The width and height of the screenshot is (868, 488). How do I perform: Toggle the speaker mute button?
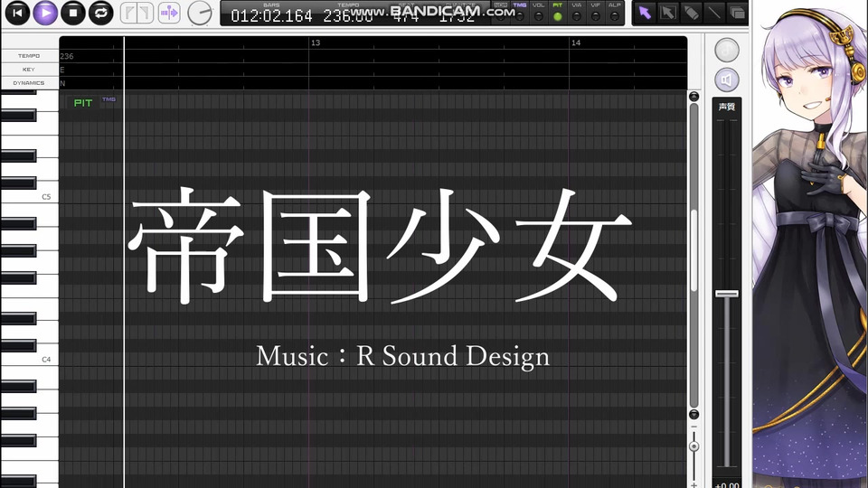727,80
